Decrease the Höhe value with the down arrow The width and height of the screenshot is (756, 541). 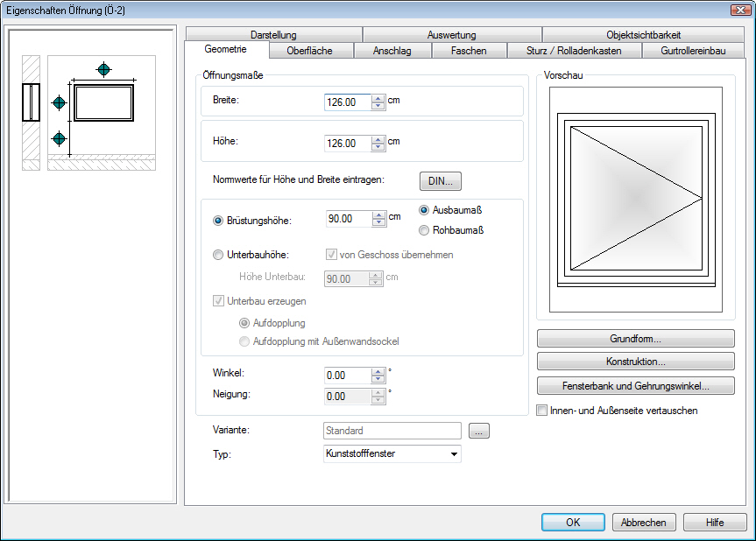[x=378, y=146]
